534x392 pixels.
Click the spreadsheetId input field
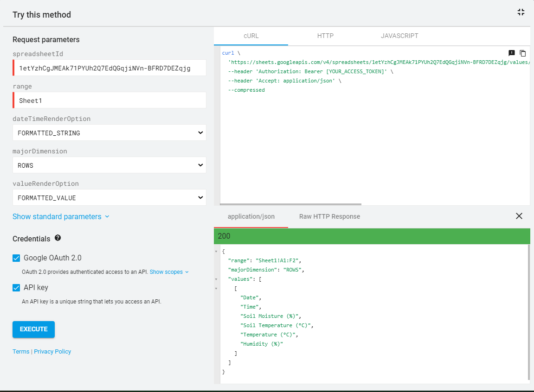109,68
